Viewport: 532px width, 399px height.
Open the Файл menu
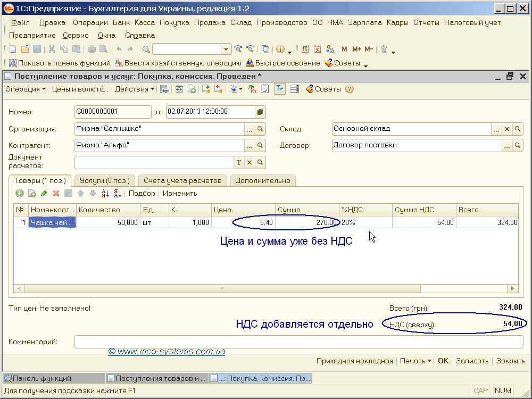(20, 23)
